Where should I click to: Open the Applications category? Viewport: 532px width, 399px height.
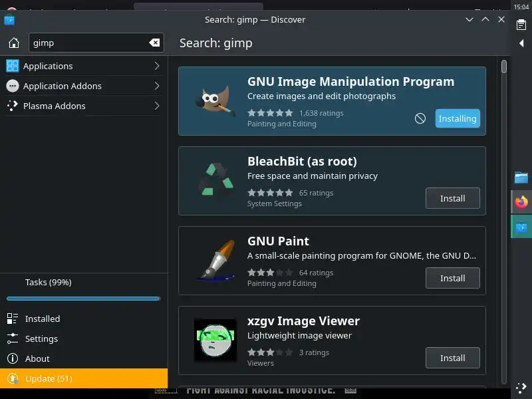tap(83, 66)
